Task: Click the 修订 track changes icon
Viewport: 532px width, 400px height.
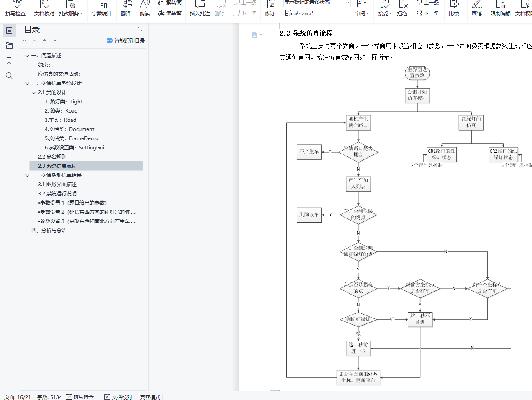Action: [x=271, y=5]
